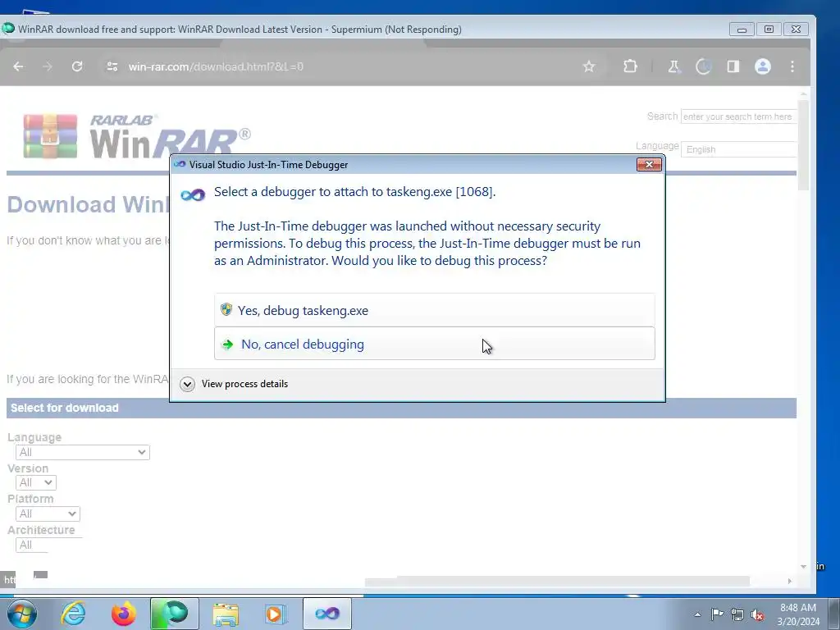Click the scroll right arrow at page bottom
The height and width of the screenshot is (630, 840).
[x=789, y=582]
